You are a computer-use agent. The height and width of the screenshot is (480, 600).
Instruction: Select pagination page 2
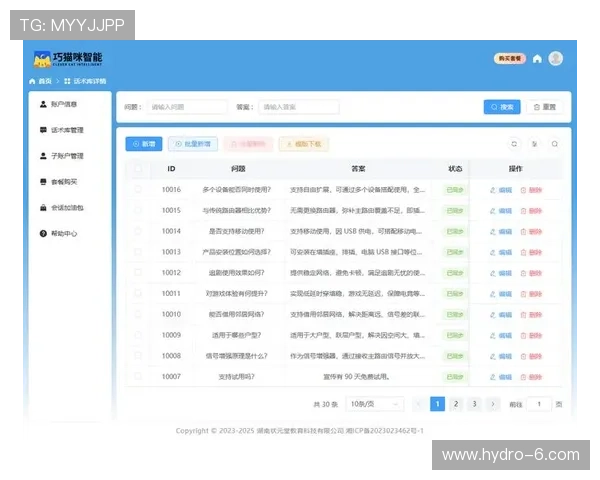456,404
